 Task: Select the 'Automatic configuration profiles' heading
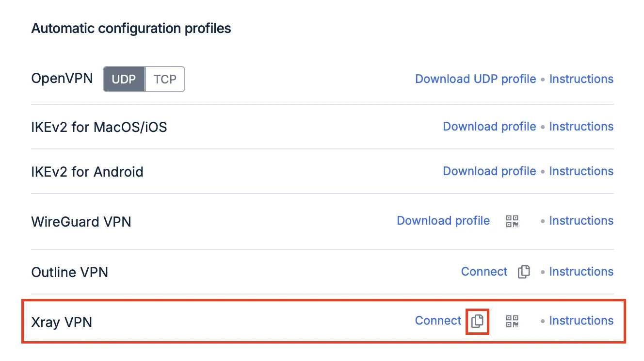[131, 29]
